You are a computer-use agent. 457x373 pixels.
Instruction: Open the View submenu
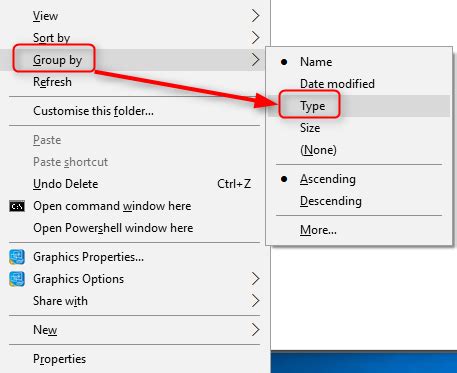click(134, 16)
